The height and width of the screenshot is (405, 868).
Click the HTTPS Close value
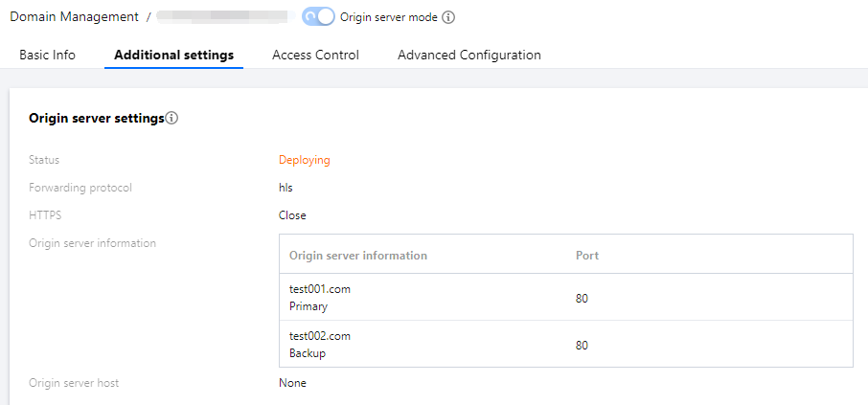[292, 215]
